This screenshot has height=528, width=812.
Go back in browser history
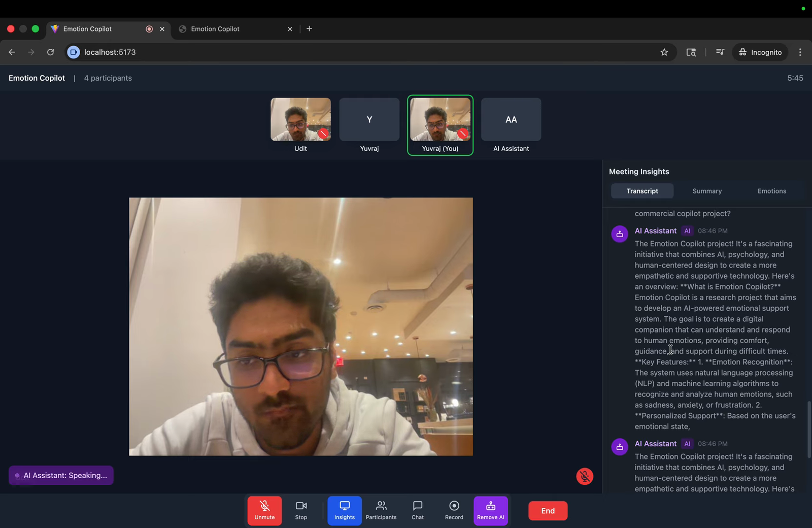click(12, 52)
